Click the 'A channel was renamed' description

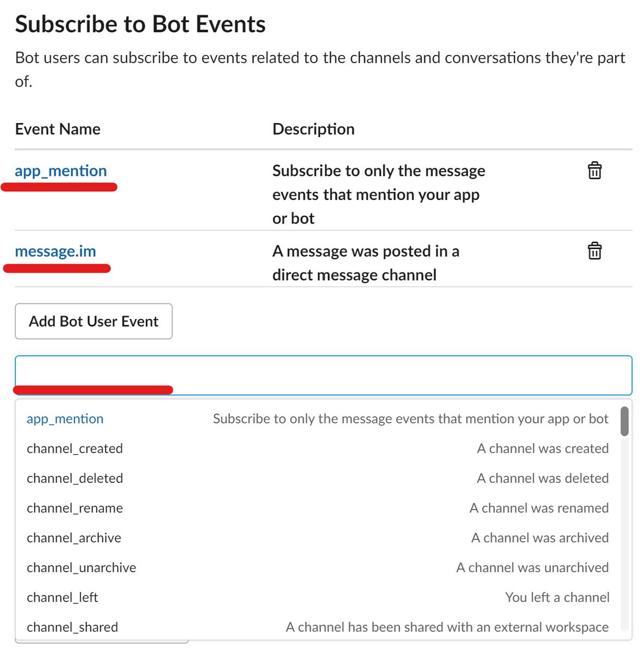(539, 508)
